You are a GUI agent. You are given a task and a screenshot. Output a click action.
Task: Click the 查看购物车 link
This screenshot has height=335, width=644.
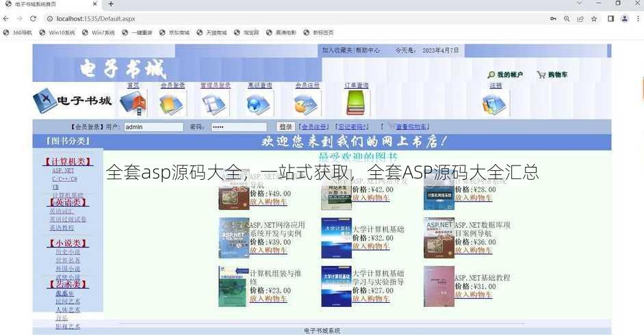click(411, 127)
